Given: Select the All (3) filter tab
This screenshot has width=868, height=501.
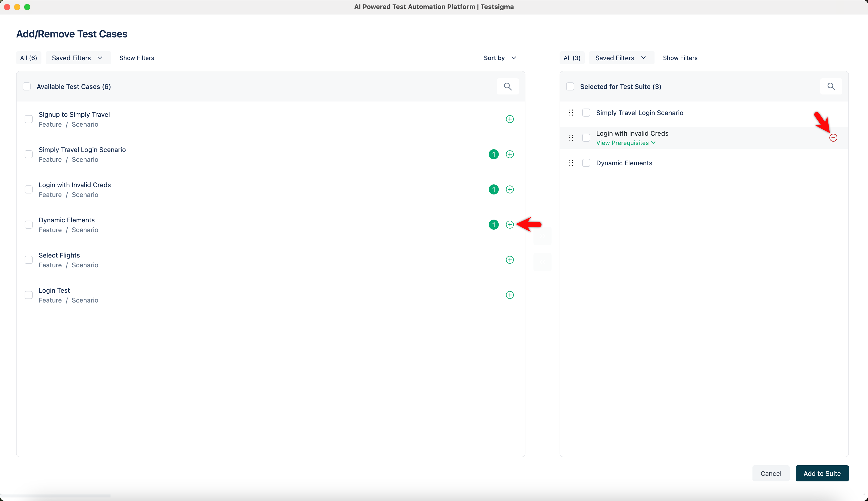Looking at the screenshot, I should click(x=572, y=58).
